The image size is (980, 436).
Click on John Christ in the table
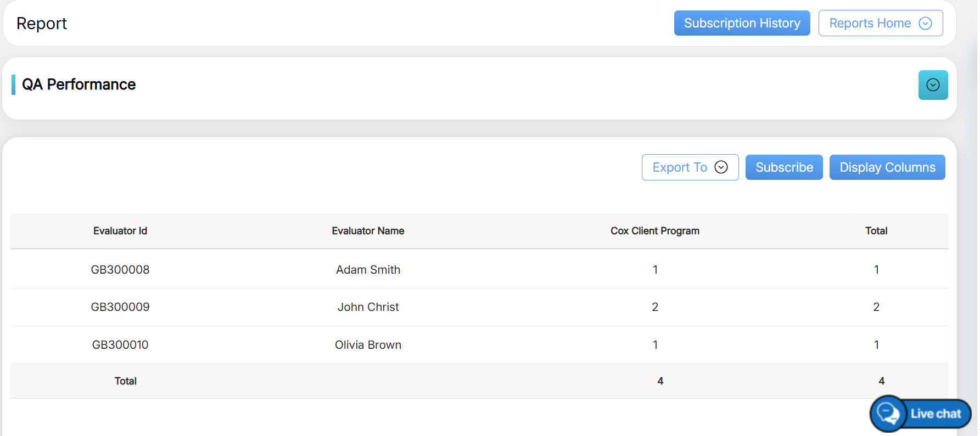tap(368, 307)
